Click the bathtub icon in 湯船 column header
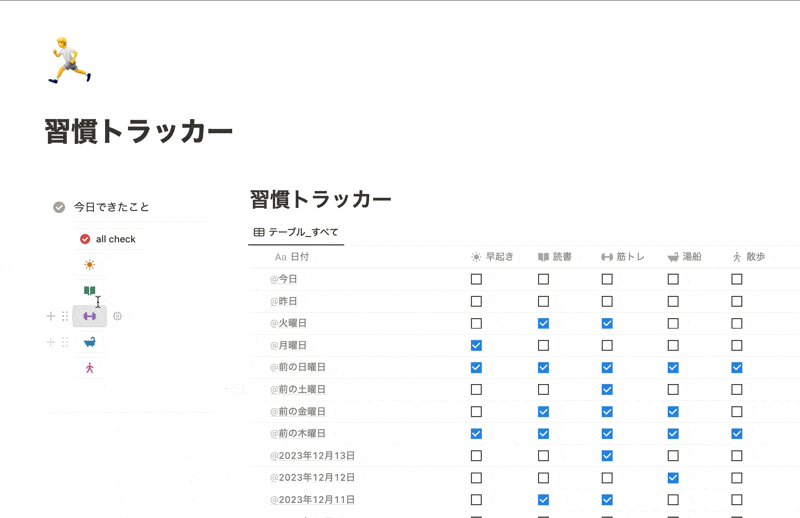This screenshot has height=518, width=800. point(673,257)
